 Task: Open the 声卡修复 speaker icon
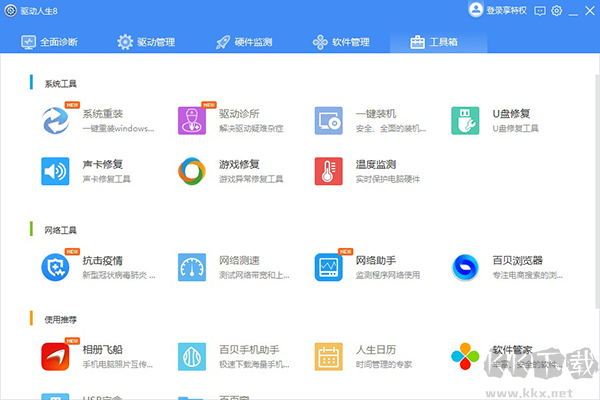coord(55,171)
